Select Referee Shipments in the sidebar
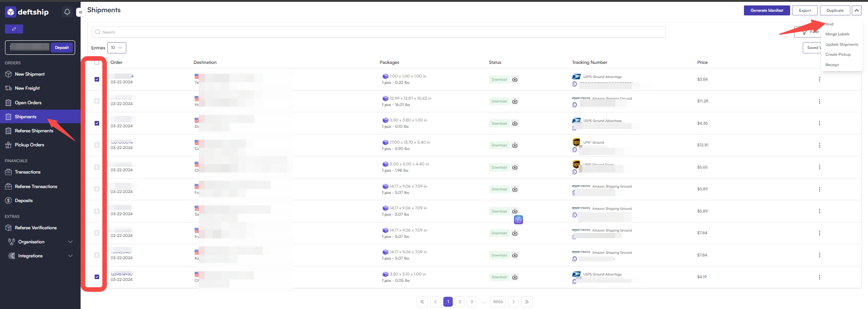The width and height of the screenshot is (868, 309). pos(34,131)
